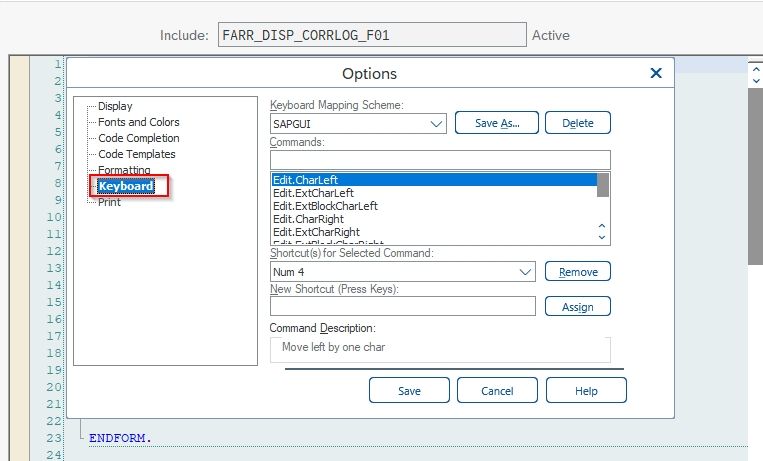Click Save As... button
This screenshot has height=461, width=763.
point(497,123)
